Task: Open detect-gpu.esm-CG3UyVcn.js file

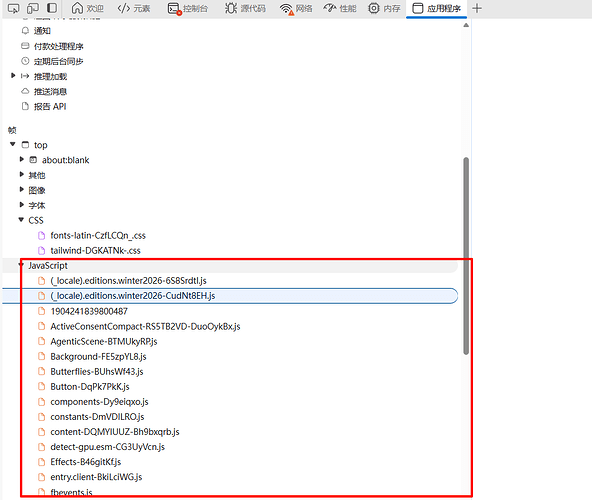Action: (108, 447)
